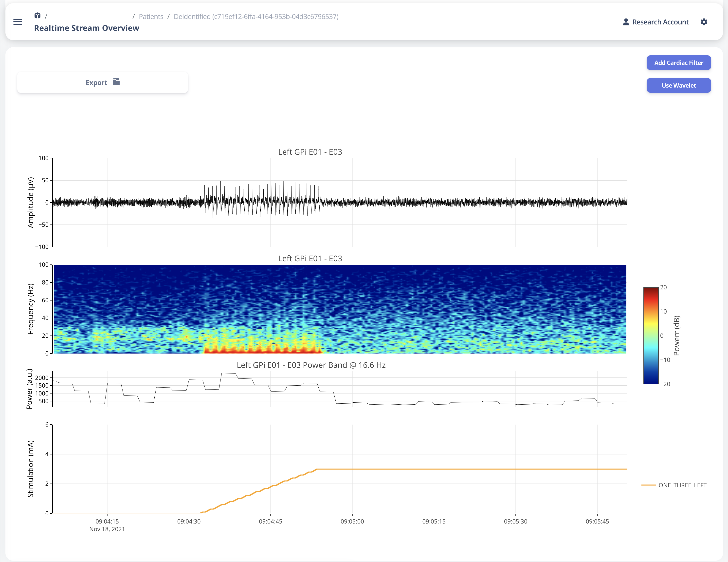The width and height of the screenshot is (728, 562).
Task: Click the 09:04:30 time axis label
Action: 189,521
